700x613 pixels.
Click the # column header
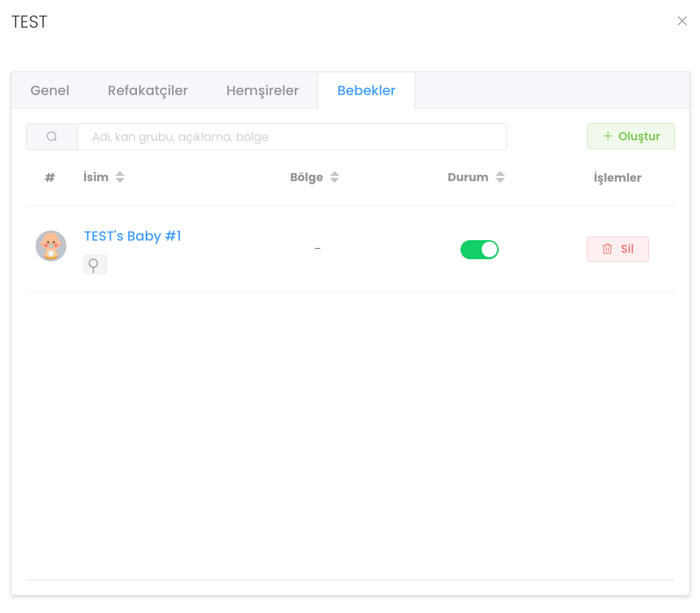tap(50, 178)
